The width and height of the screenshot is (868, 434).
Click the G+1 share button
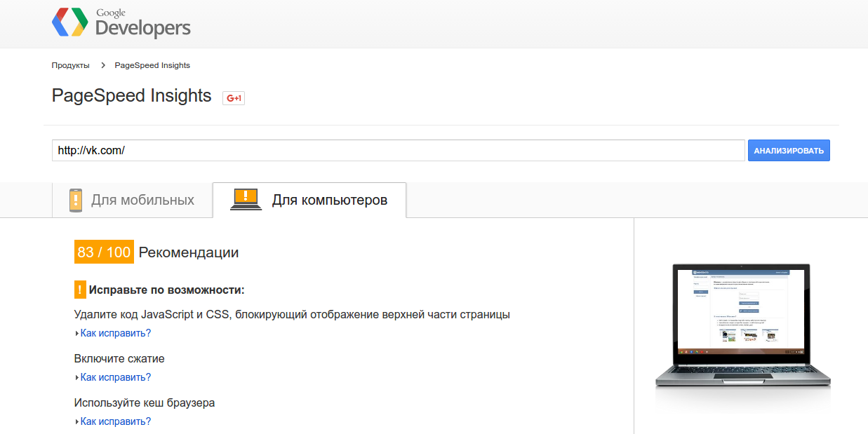coord(234,98)
